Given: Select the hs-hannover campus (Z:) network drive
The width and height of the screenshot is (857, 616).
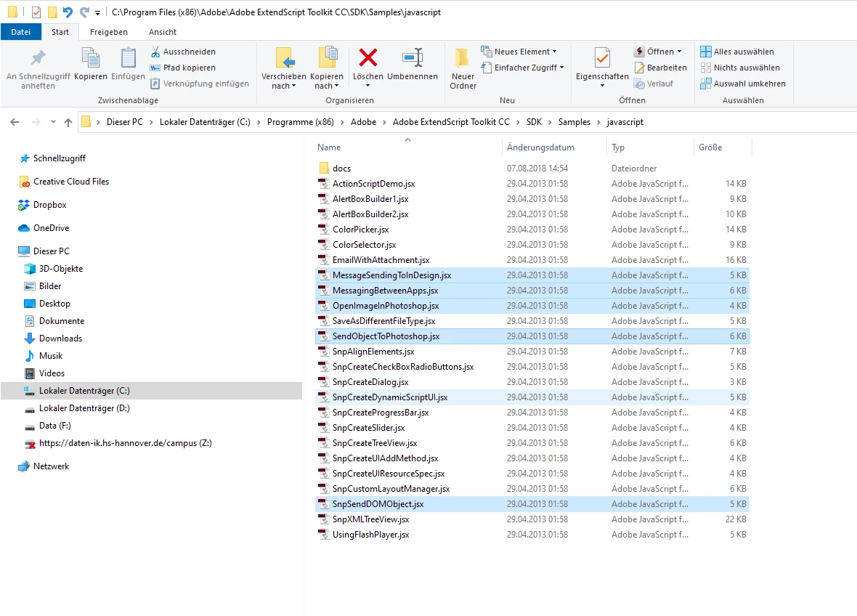Looking at the screenshot, I should point(151,443).
